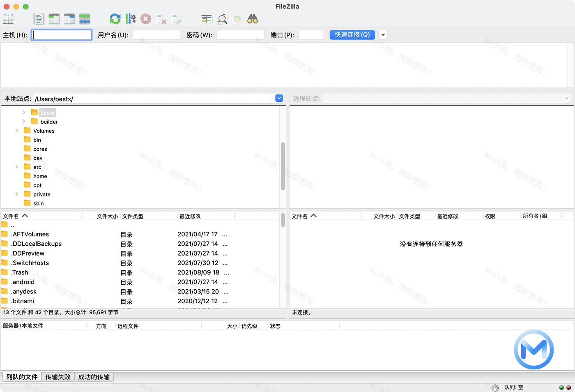This screenshot has height=392, width=575.
Task: Switch to 列队的文件 queued files tab
Action: click(22, 377)
